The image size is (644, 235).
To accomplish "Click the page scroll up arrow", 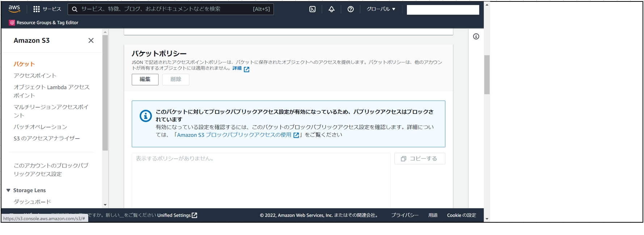I will [x=487, y=5].
